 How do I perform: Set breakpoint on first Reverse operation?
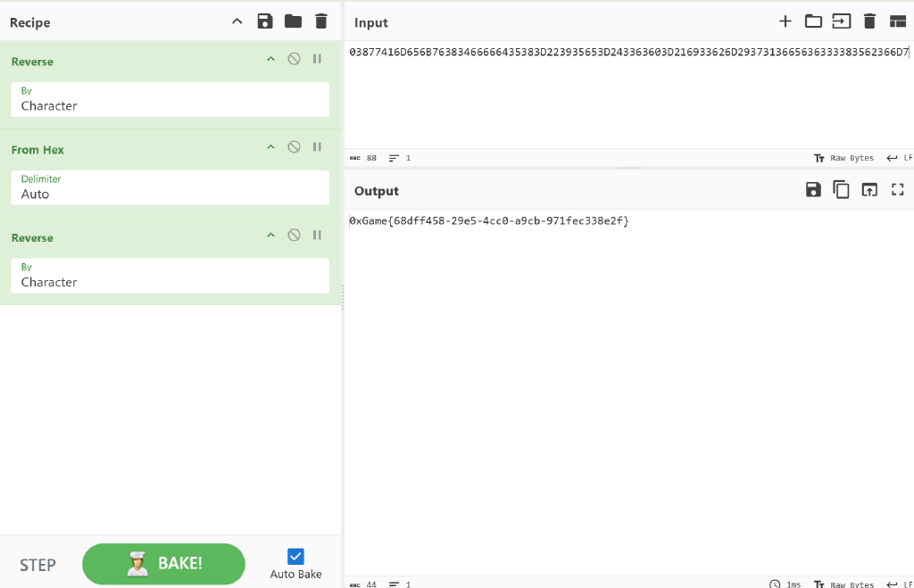click(317, 59)
